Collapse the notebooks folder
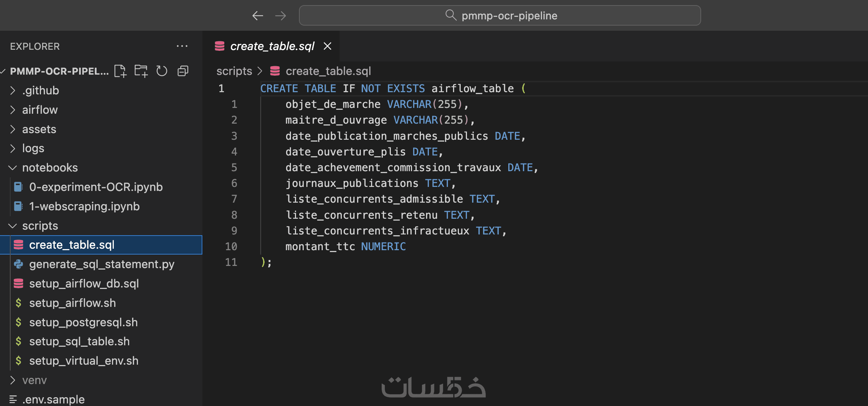The image size is (868, 406). tap(50, 168)
